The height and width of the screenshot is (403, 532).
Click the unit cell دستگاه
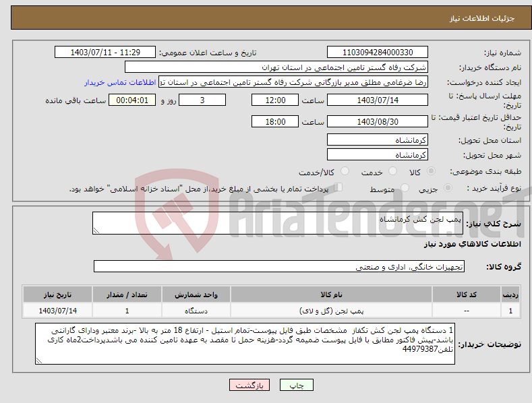click(196, 311)
